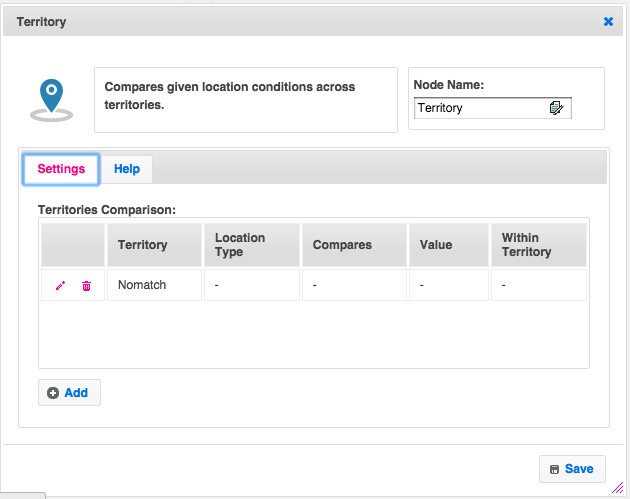Screen dimensions: 630x499
Task: Click the Territory column header
Action: click(154, 245)
